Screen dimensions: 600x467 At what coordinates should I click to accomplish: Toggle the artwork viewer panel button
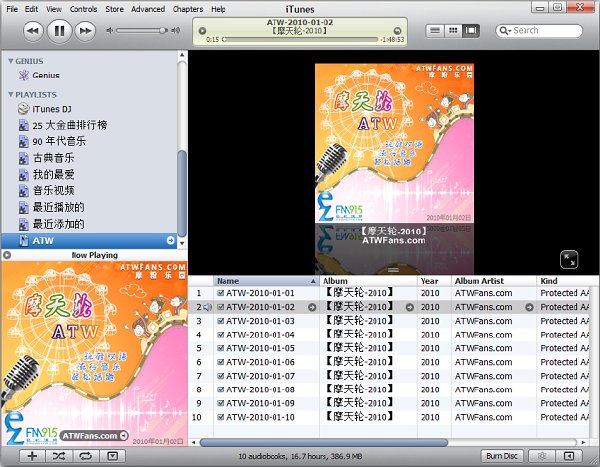[x=112, y=456]
